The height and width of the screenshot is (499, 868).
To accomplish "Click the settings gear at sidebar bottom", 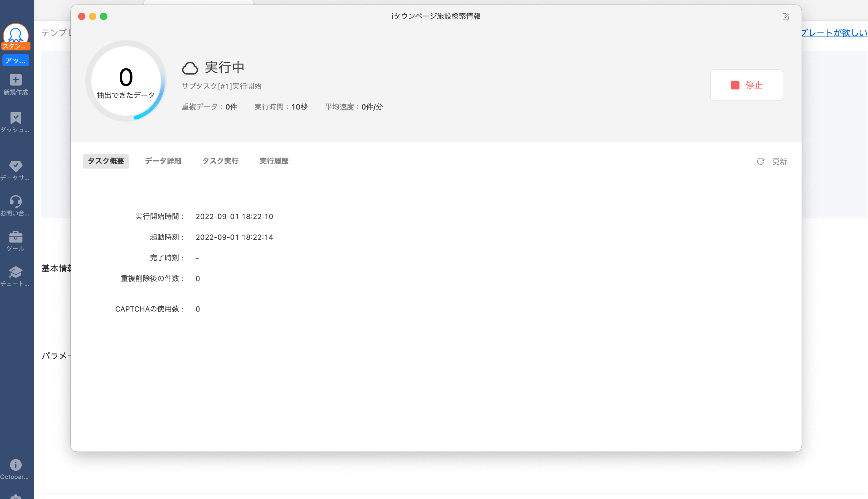I will coord(16,497).
